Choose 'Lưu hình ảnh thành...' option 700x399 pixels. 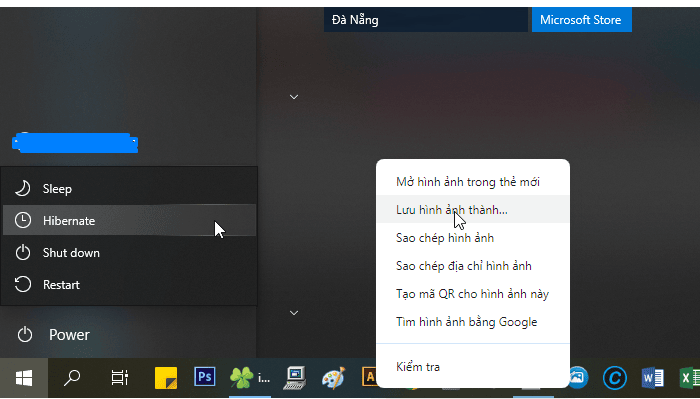coord(473,209)
